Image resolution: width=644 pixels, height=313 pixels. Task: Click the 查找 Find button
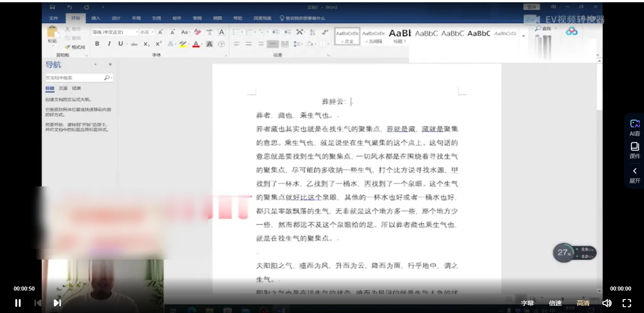544,28
